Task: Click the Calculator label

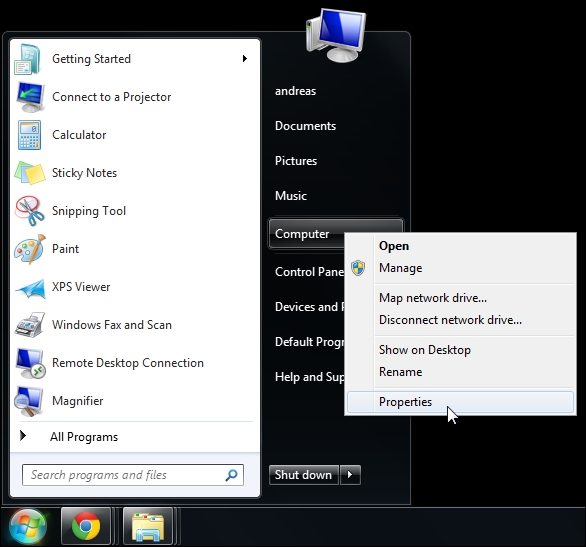Action: [79, 135]
